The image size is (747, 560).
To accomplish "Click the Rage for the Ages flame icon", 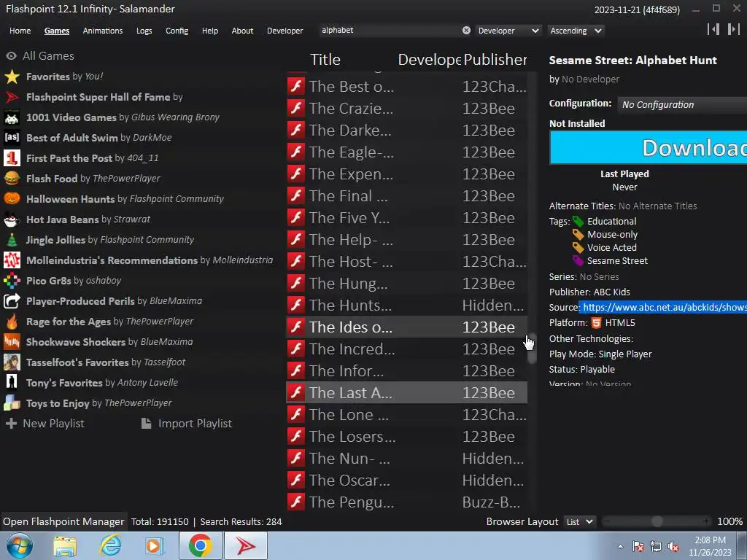I will click(x=12, y=322).
